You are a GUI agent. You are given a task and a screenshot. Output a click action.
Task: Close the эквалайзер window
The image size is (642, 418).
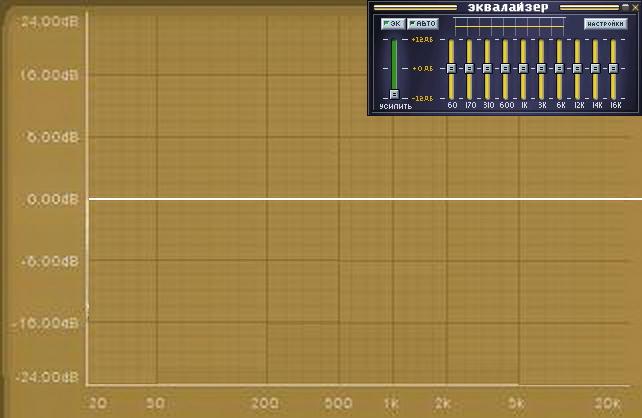635,7
